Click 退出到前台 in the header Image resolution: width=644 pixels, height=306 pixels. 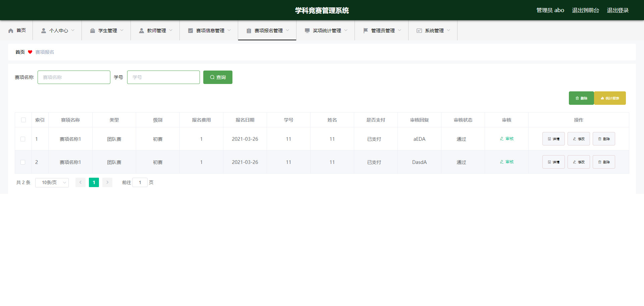tap(585, 10)
